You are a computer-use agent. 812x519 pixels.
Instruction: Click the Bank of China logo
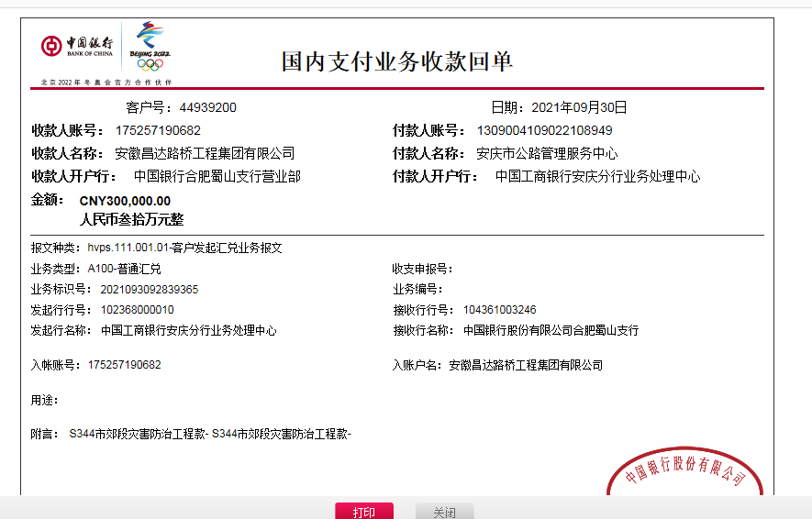pos(77,47)
